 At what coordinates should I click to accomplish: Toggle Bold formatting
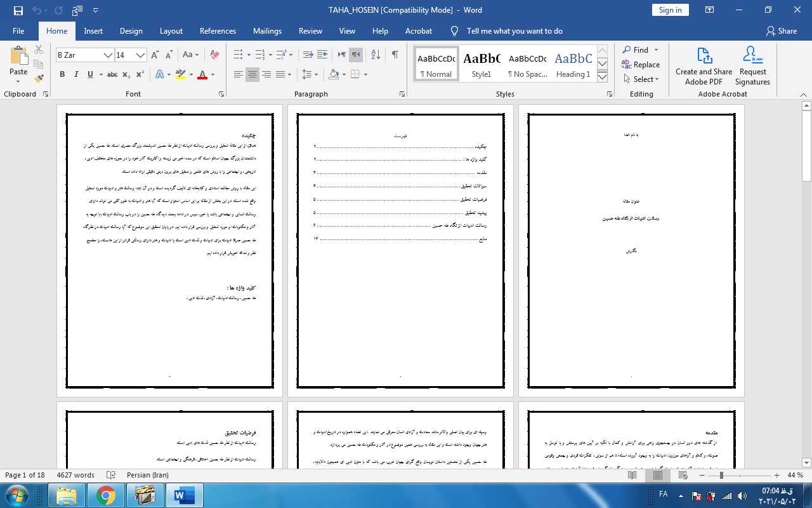(62, 74)
